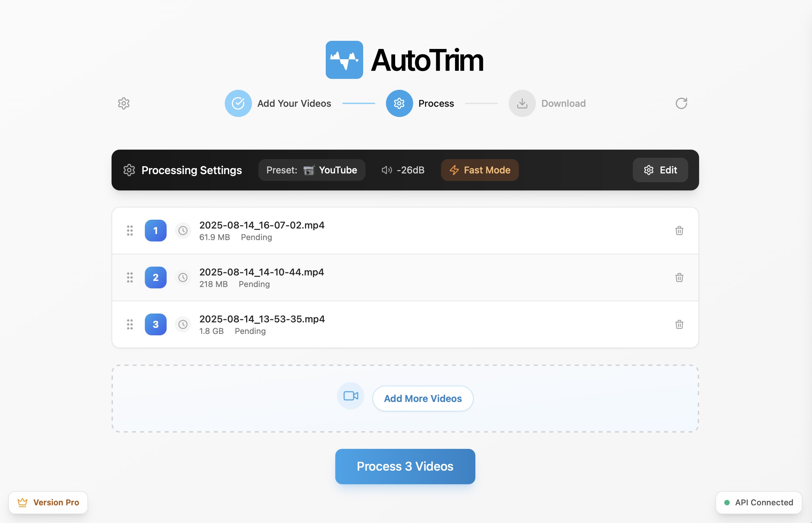This screenshot has width=812, height=523.
Task: Check the API Connected status indicator
Action: [759, 503]
